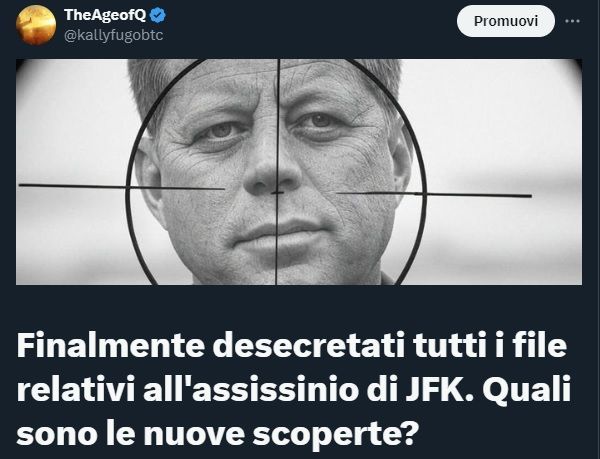Select the round golden profile picture
600x459 pixels.
36,25
